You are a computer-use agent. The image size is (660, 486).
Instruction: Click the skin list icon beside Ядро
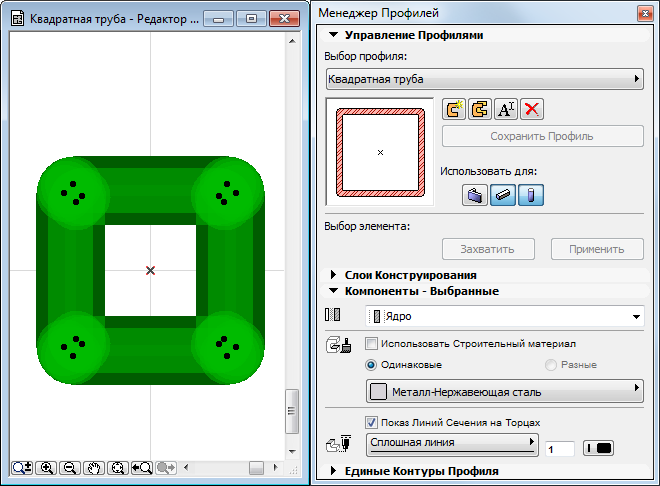333,315
